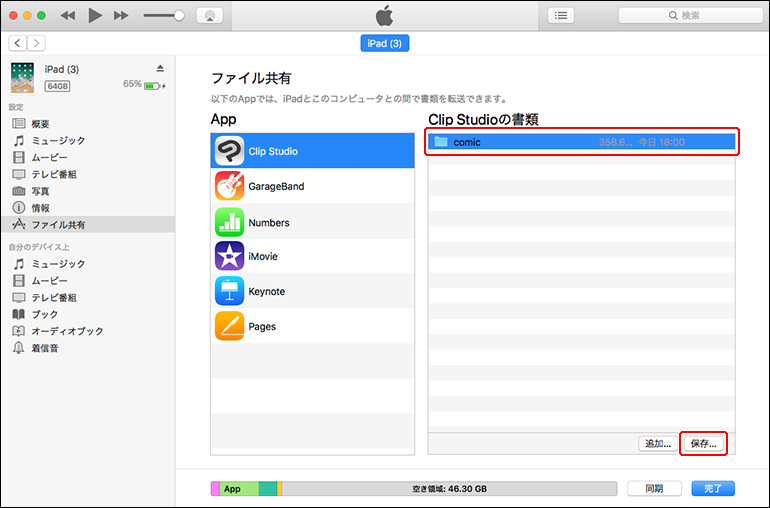Click the 追加... button
Viewport: 770px width, 508px height.
coord(658,444)
